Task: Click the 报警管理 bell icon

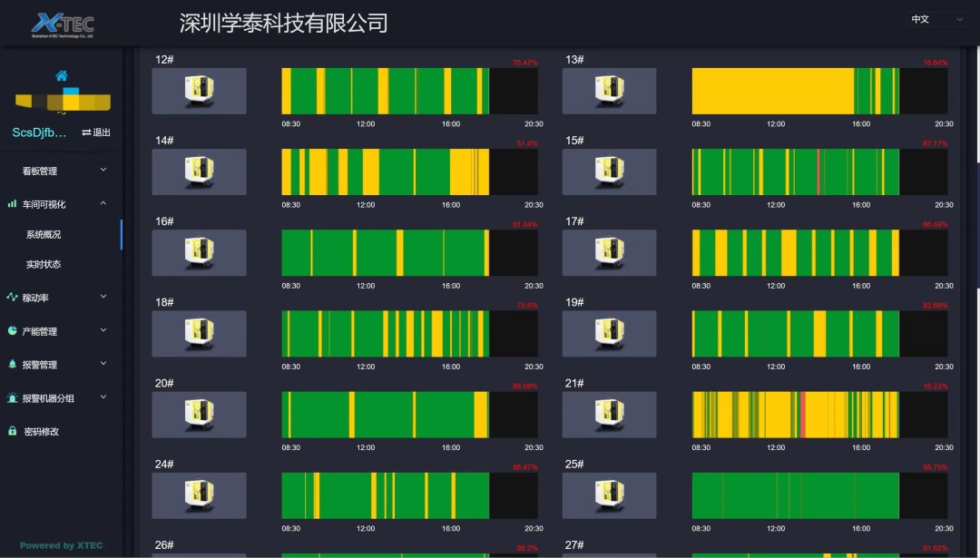Action: coord(12,364)
